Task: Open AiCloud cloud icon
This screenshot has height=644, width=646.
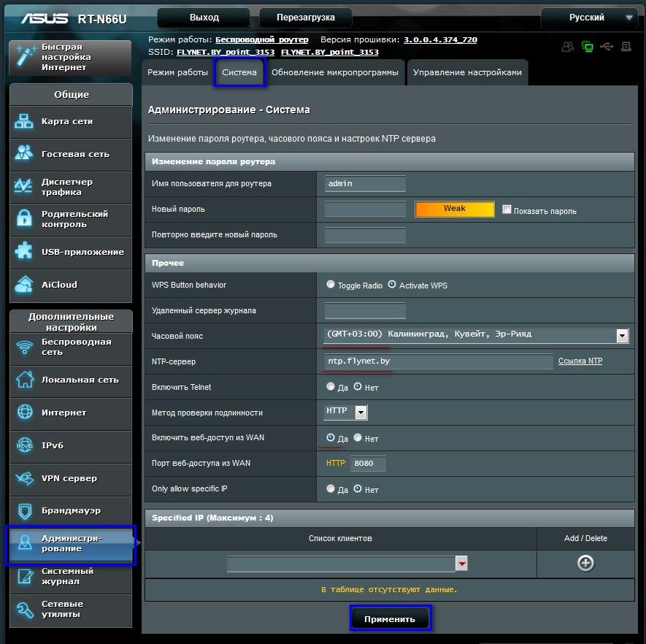Action: pyautogui.click(x=24, y=284)
